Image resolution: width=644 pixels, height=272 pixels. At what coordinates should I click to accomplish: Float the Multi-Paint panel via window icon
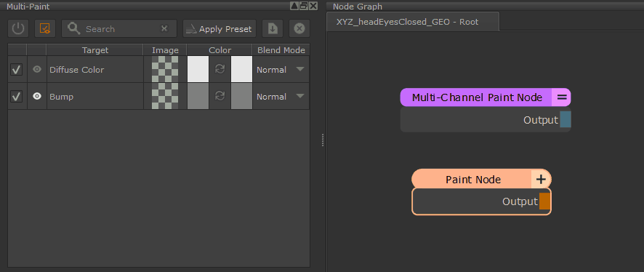[304, 6]
